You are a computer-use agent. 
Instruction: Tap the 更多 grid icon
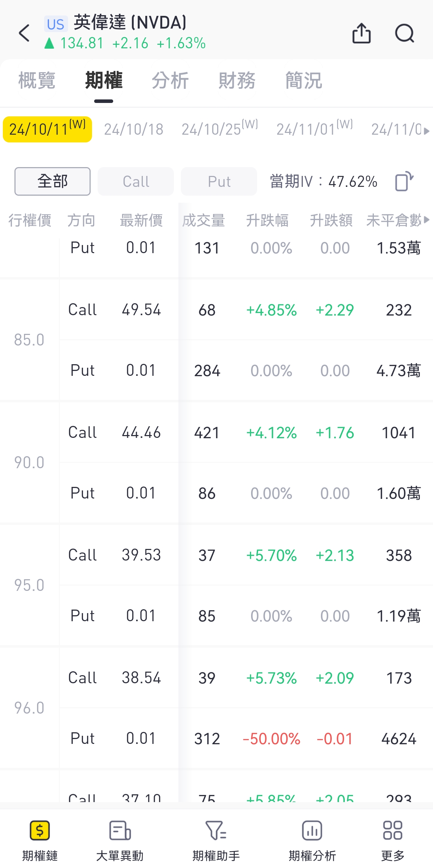392,831
